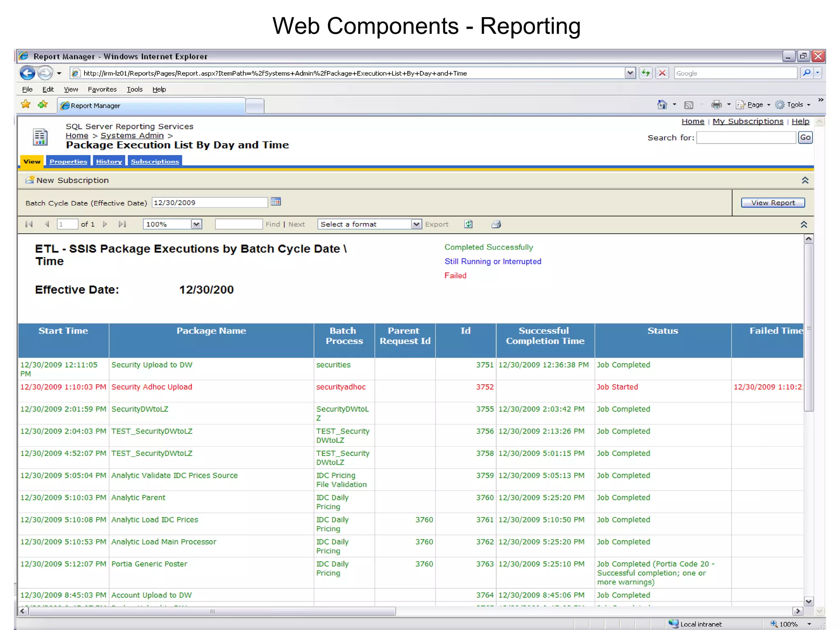Image resolution: width=840 pixels, height=630 pixels.
Task: Click the IE Forward navigation arrow
Action: point(45,73)
